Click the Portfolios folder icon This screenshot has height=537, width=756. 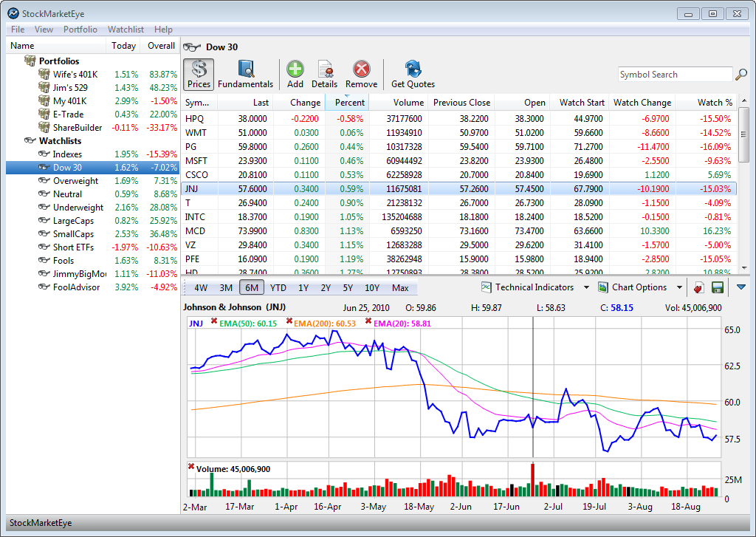(30, 61)
